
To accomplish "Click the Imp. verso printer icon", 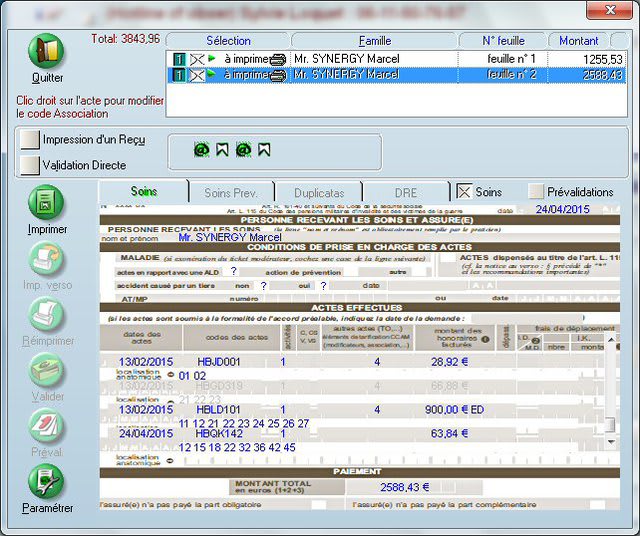I will (46, 260).
